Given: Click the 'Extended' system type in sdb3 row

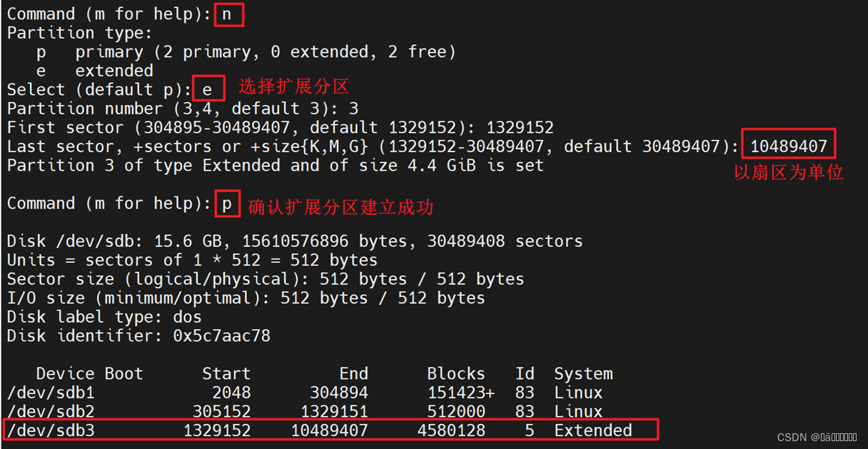Looking at the screenshot, I should pos(593,430).
